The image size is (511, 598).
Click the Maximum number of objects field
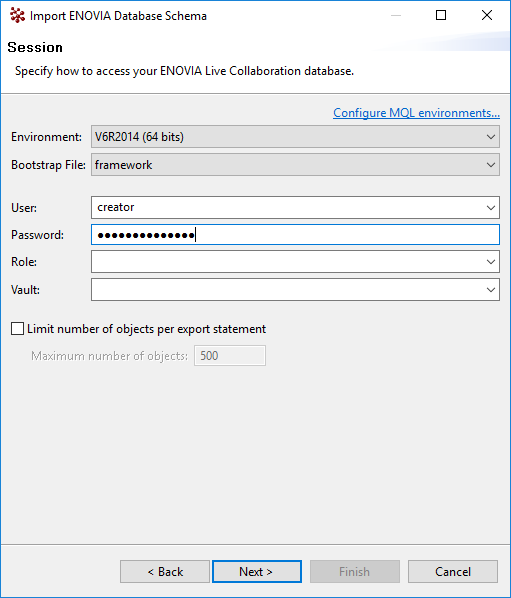pos(230,356)
